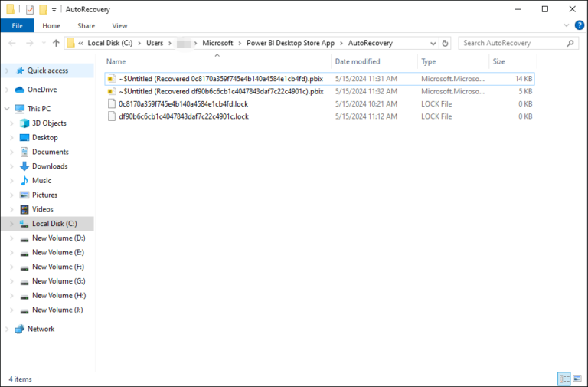Open Customize Quick Access Toolbar dropdown
Image resolution: width=588 pixels, height=387 pixels.
coord(54,10)
